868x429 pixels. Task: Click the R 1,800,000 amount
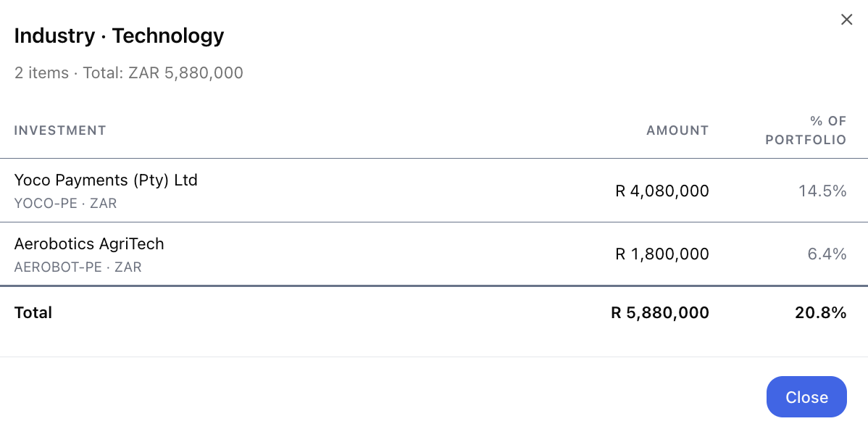(662, 254)
